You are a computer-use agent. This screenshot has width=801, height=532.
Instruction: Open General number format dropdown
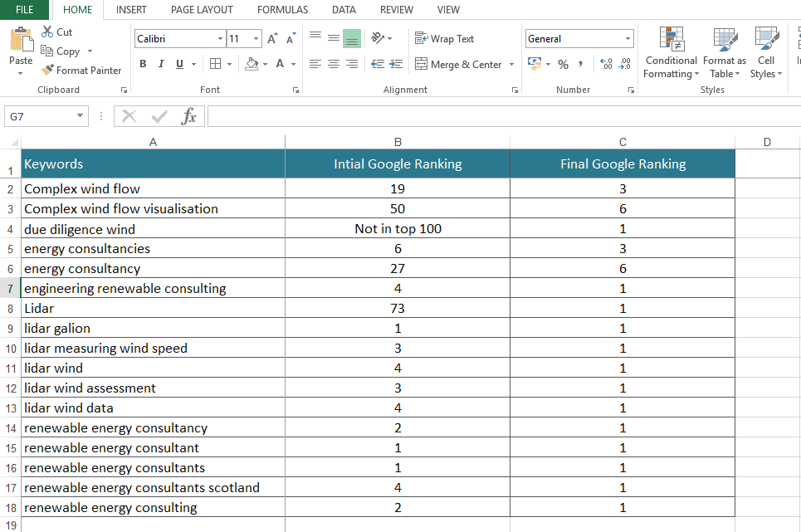(x=628, y=39)
